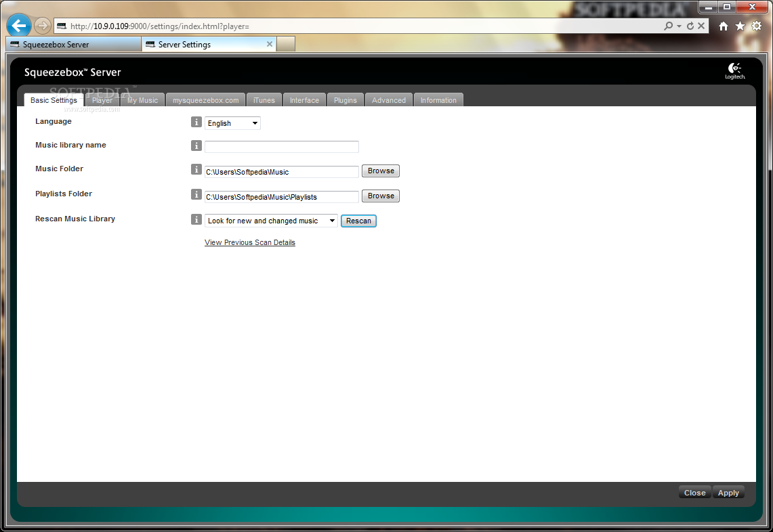Click the browser back arrow button

coord(19,26)
